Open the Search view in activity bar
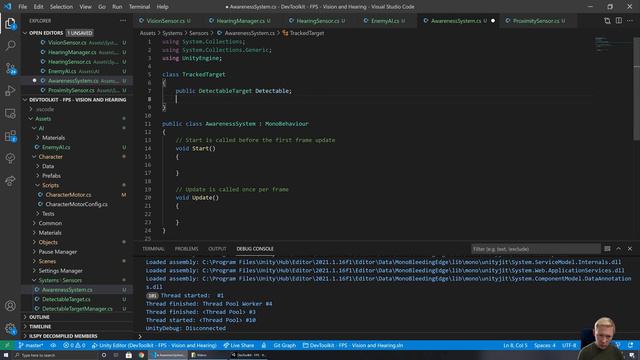 tap(10, 45)
